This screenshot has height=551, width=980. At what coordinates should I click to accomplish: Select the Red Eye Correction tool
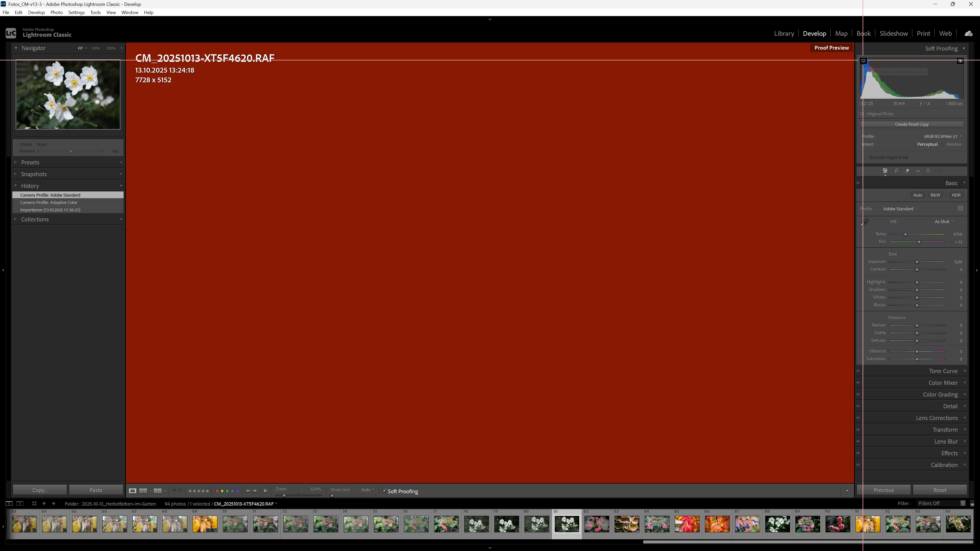tap(918, 171)
